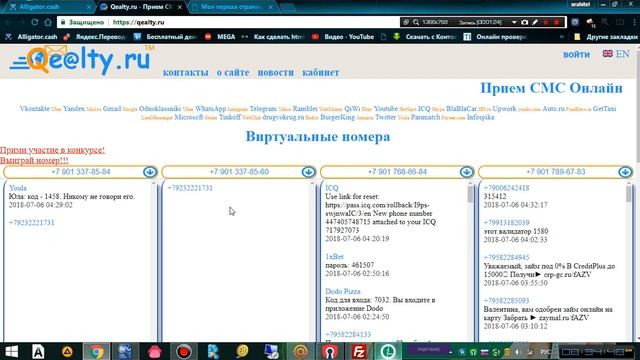This screenshot has width=640, height=360.
Task: Open the кабинет menu item
Action: tap(320, 72)
